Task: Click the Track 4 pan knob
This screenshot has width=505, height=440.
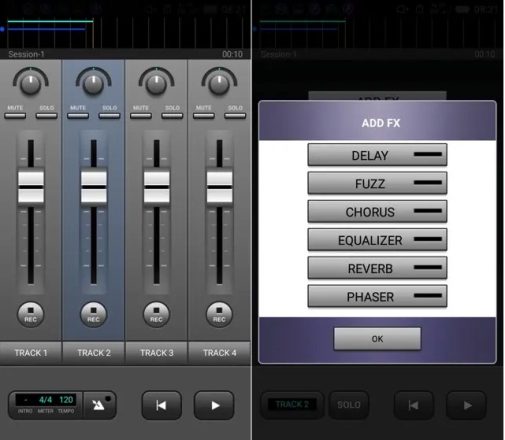Action: 219,82
